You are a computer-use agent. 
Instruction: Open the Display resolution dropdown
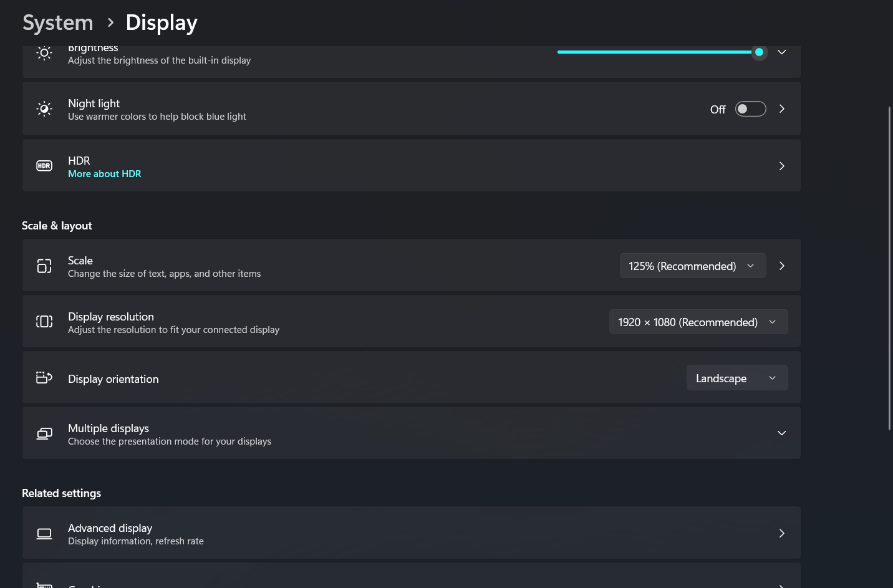tap(698, 322)
